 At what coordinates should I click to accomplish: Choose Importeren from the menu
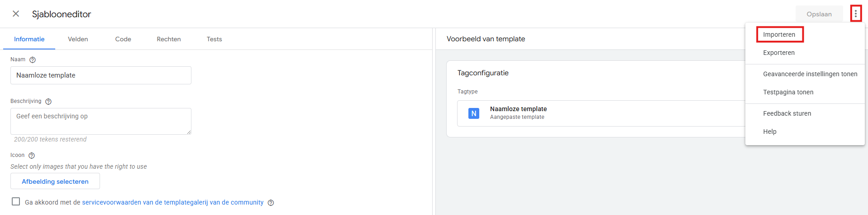click(779, 34)
